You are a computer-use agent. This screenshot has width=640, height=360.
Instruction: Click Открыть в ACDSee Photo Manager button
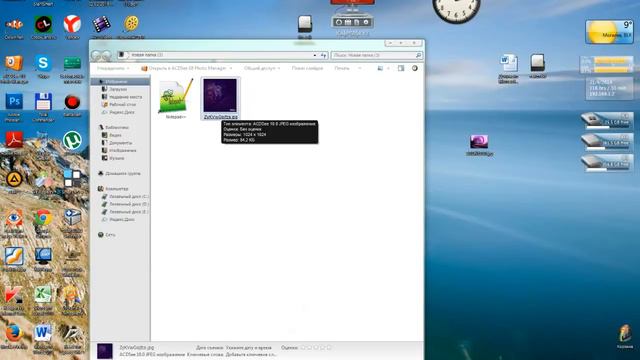pyautogui.click(x=183, y=68)
